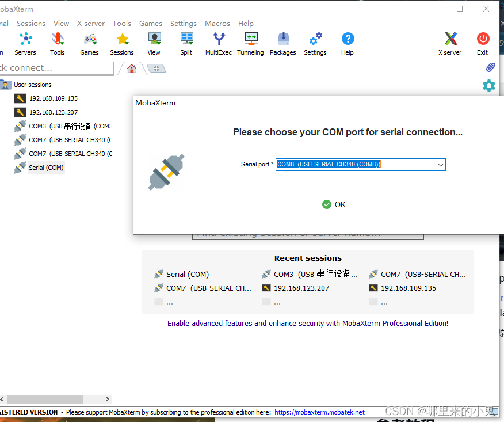Screen dimensions: 504x422
Task: Open the Packages toolbar icon
Action: click(x=283, y=44)
